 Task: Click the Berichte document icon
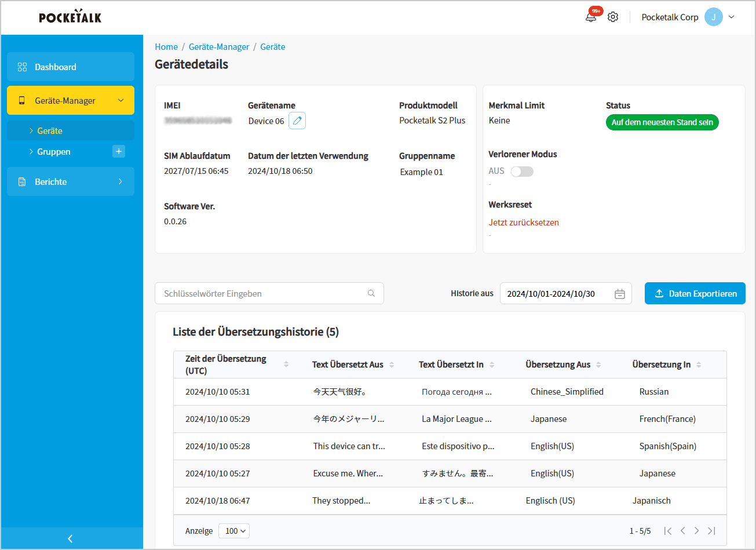pos(22,181)
